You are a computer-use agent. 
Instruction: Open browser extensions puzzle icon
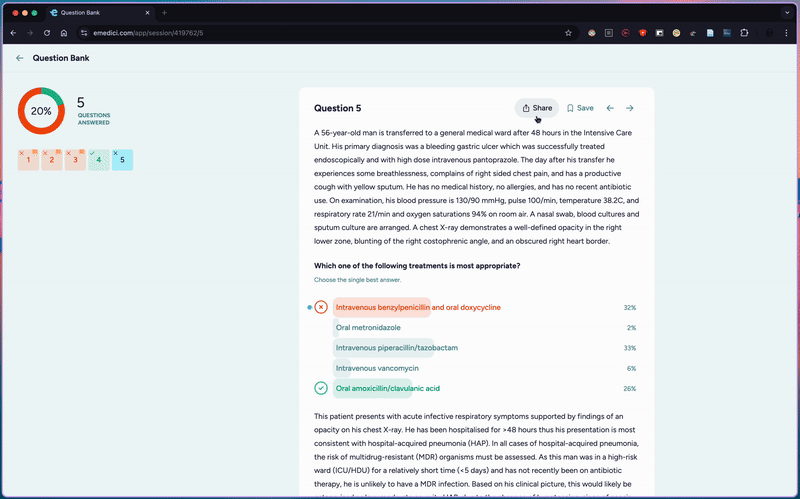coord(744,33)
